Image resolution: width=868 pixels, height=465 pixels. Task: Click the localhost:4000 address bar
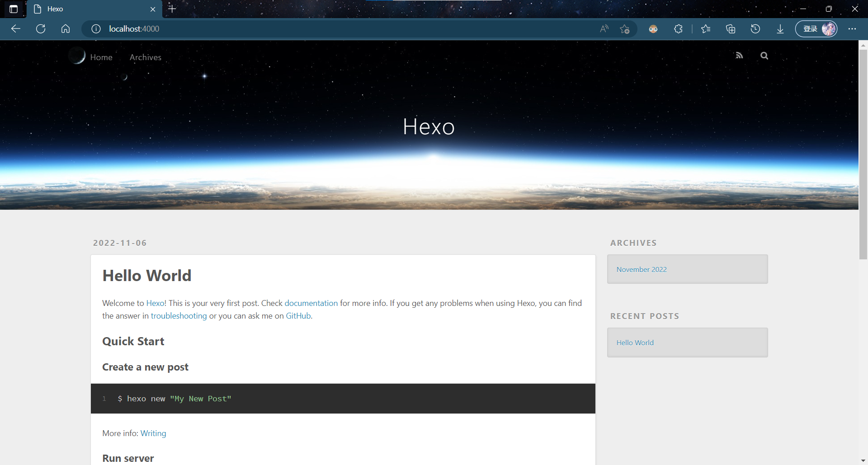coord(316,29)
